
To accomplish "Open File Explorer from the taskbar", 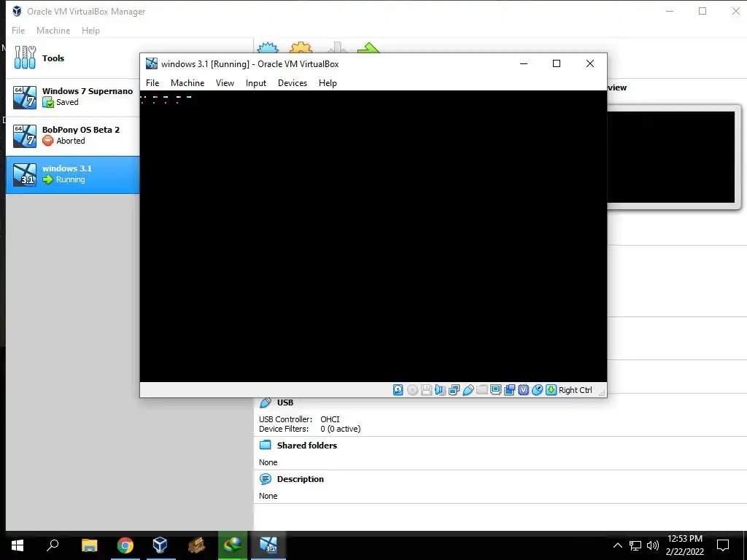I will (89, 545).
